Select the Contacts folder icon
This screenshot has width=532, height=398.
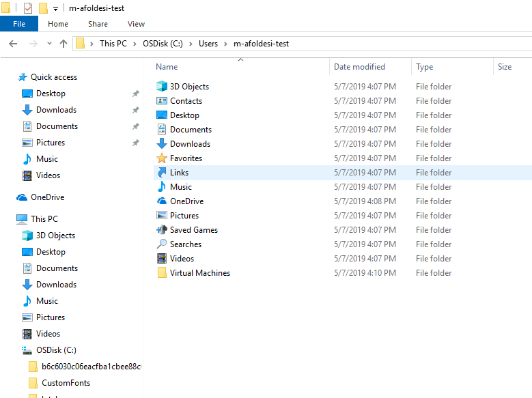[161, 101]
